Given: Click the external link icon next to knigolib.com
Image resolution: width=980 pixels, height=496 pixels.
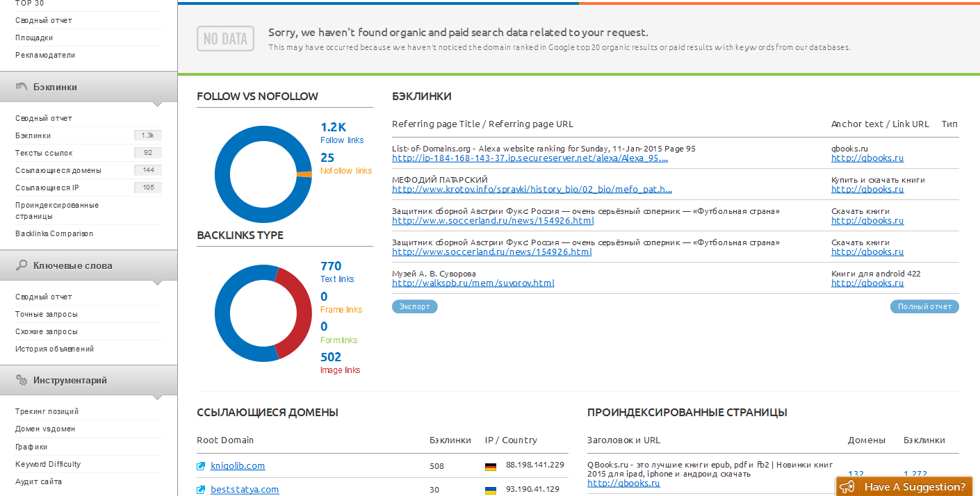Looking at the screenshot, I should click(x=202, y=466).
